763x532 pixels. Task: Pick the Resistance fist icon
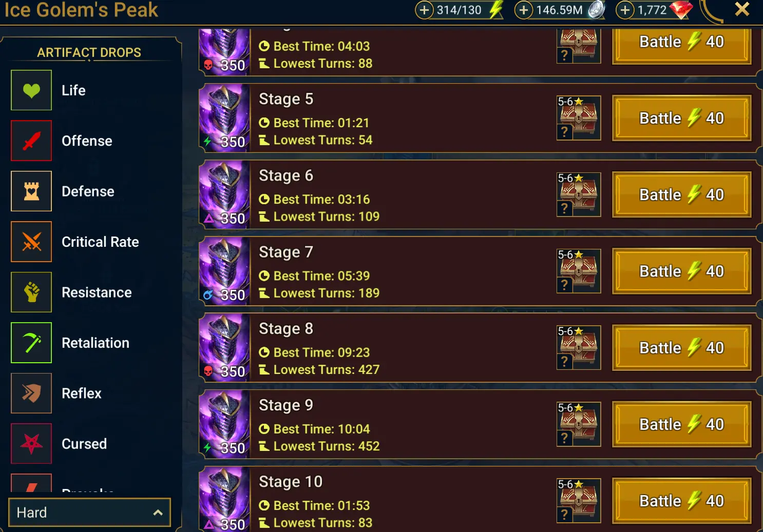(31, 292)
